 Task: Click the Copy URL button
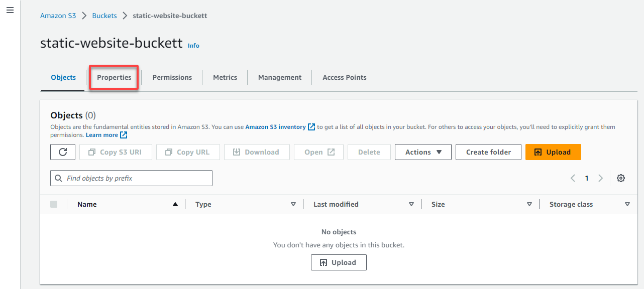click(188, 152)
